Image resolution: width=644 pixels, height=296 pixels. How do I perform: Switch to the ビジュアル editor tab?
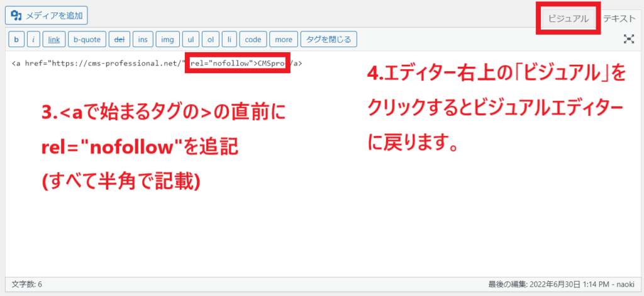(569, 18)
